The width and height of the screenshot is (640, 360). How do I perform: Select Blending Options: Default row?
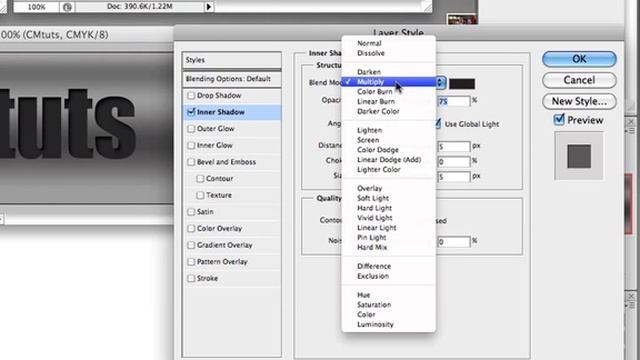click(x=232, y=79)
